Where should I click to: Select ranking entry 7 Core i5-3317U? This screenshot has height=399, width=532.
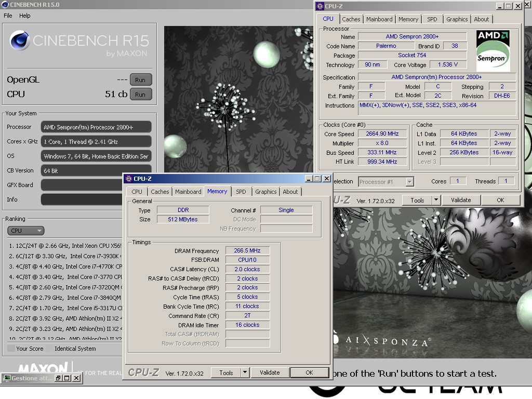(64, 308)
